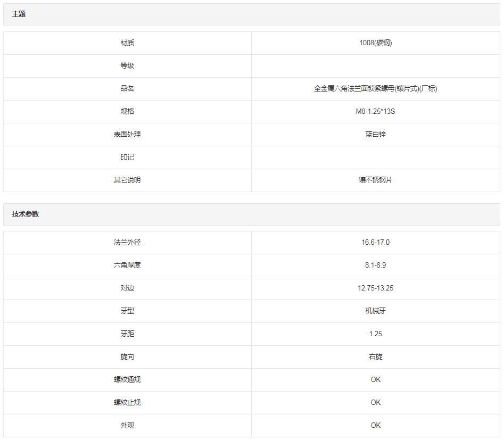Image resolution: width=504 pixels, height=440 pixels.
Task: Select the 镶不锈钢片 description text
Action: [x=375, y=180]
